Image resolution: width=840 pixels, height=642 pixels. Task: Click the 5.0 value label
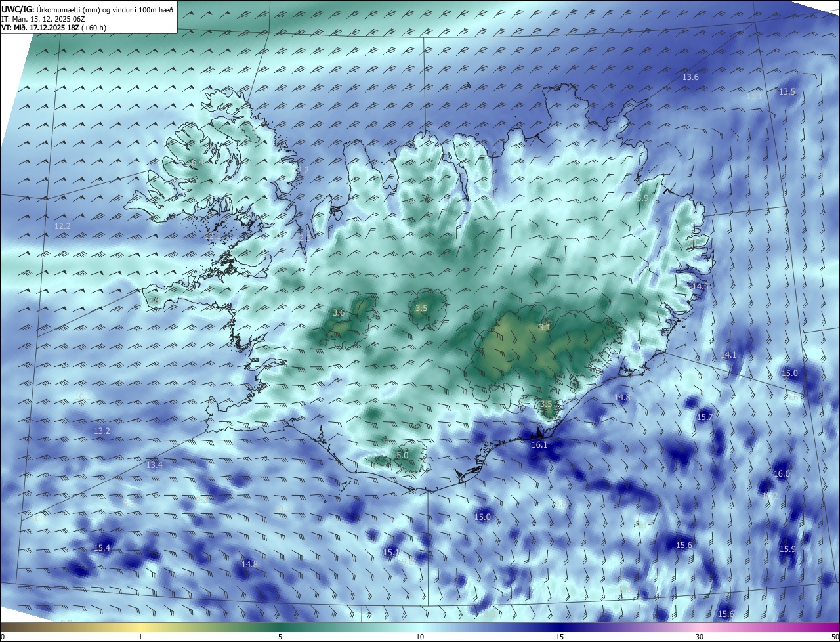pyautogui.click(x=402, y=455)
